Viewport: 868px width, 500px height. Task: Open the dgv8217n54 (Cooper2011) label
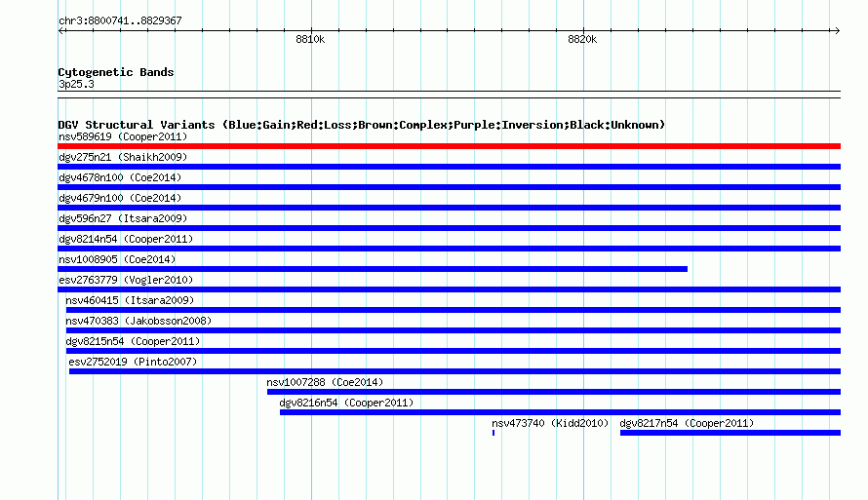click(x=687, y=423)
